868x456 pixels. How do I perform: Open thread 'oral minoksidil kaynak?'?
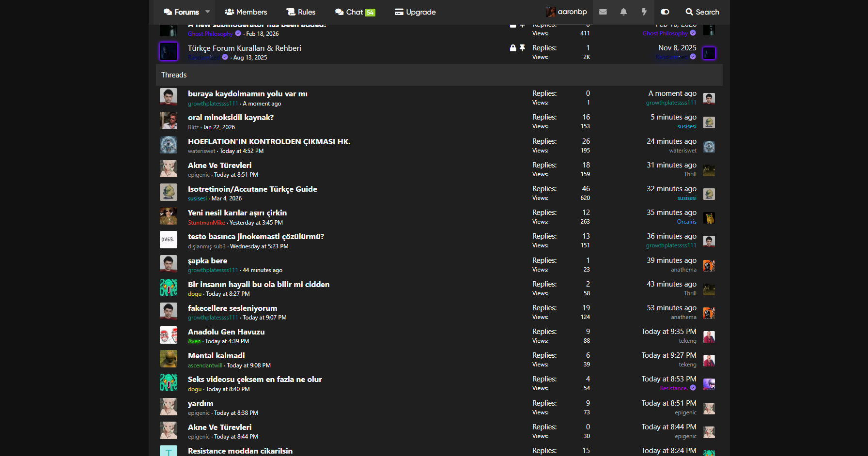[x=231, y=118]
